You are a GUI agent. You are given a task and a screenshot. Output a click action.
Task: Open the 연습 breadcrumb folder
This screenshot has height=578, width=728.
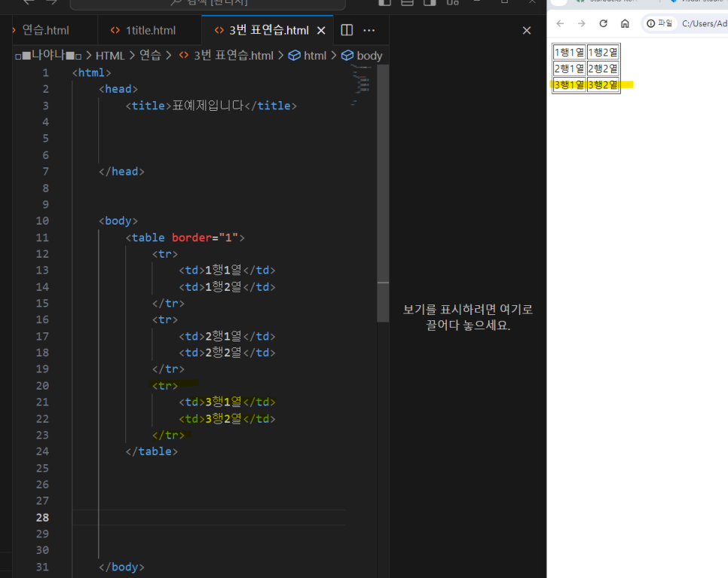tap(150, 55)
